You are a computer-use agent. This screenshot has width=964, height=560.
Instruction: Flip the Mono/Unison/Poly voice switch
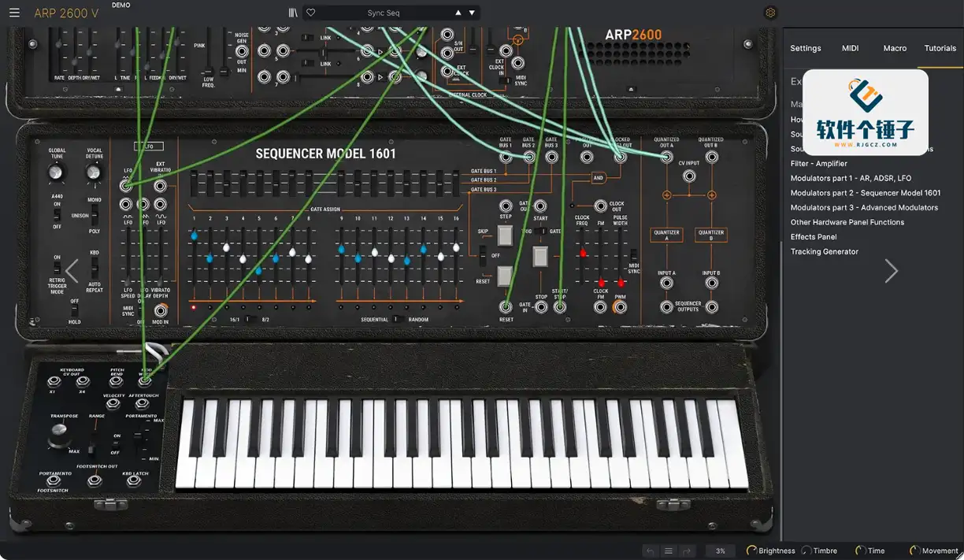pos(95,215)
